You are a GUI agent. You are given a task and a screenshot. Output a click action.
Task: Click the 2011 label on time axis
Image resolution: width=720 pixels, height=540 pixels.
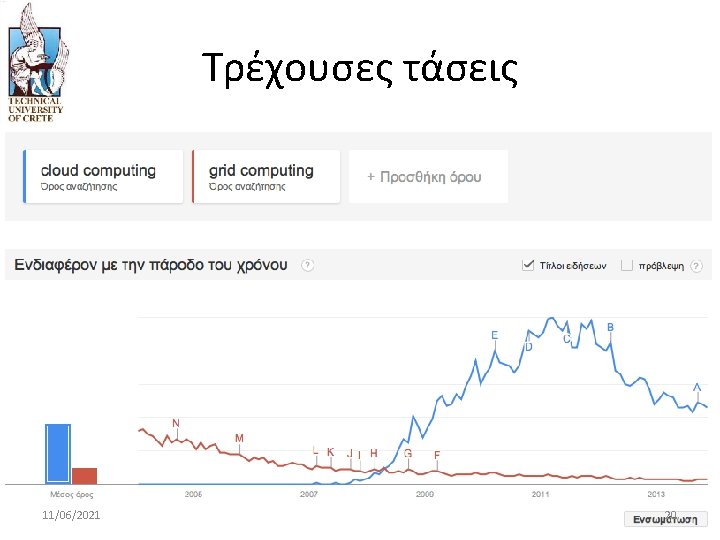(x=540, y=495)
